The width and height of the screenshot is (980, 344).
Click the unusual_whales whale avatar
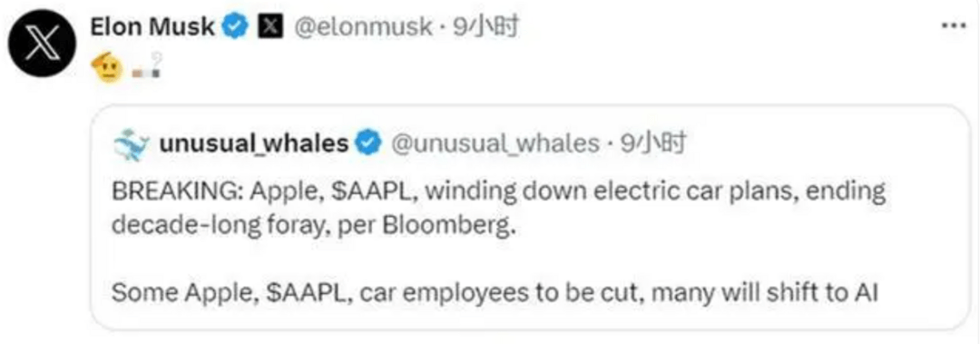(x=132, y=145)
